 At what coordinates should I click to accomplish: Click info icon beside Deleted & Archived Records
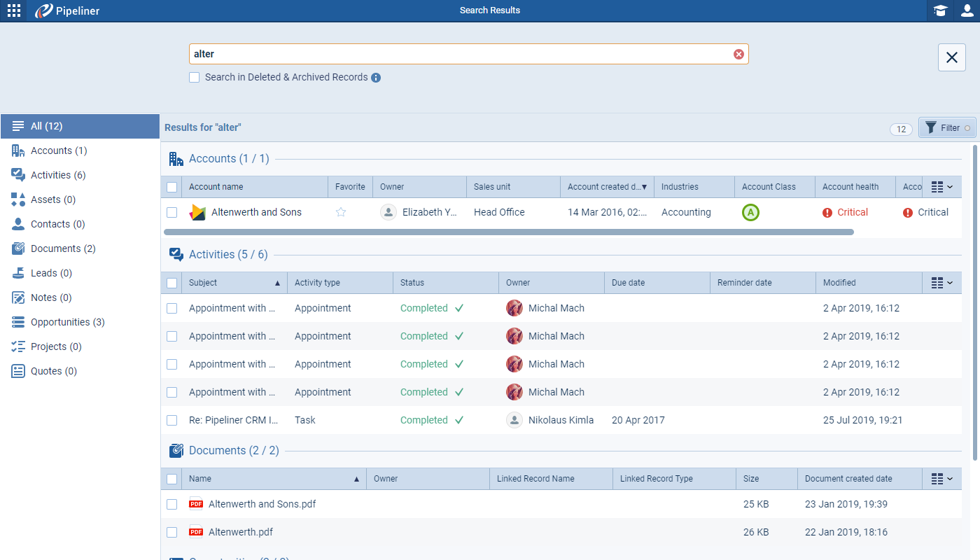376,78
